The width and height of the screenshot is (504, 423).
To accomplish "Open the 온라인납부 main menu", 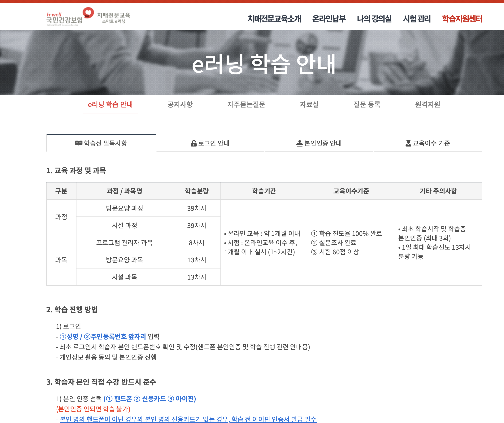I will pos(329,19).
